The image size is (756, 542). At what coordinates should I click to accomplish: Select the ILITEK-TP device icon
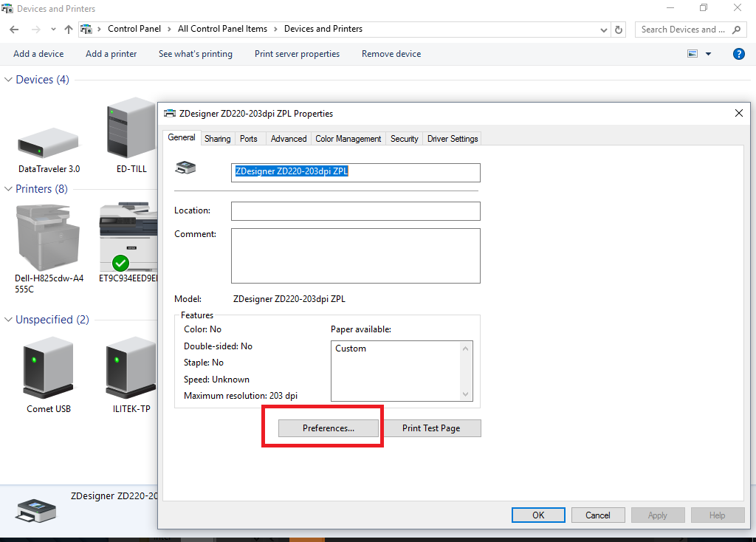pyautogui.click(x=131, y=367)
